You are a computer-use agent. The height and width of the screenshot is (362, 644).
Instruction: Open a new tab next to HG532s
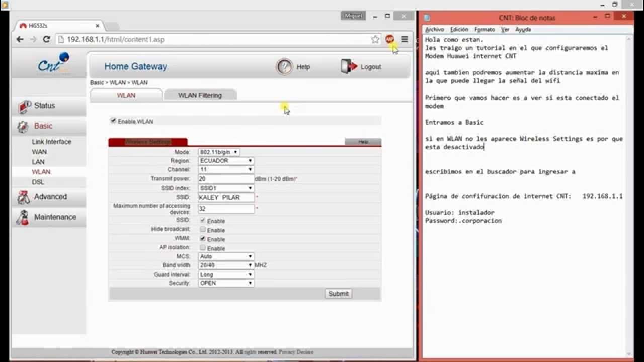(112, 26)
